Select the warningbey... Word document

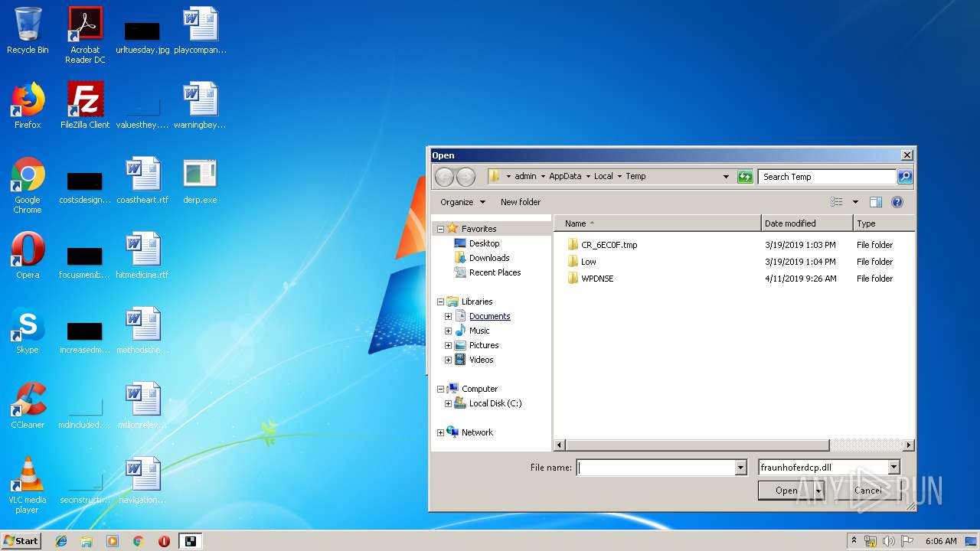[x=201, y=106]
